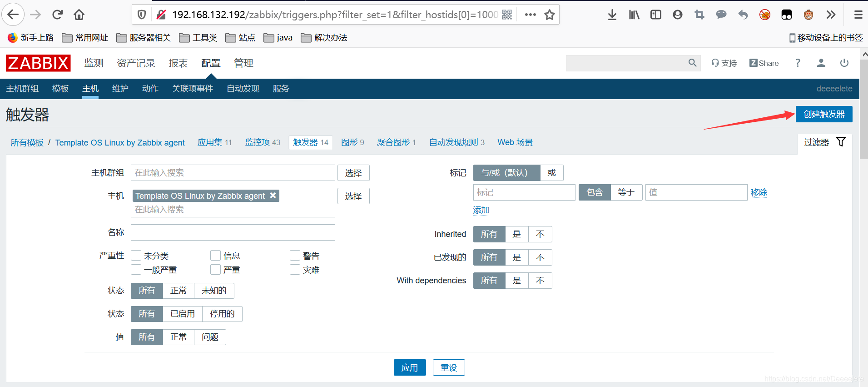The height and width of the screenshot is (387, 868).
Task: Click the 重设 reset button
Action: click(449, 367)
